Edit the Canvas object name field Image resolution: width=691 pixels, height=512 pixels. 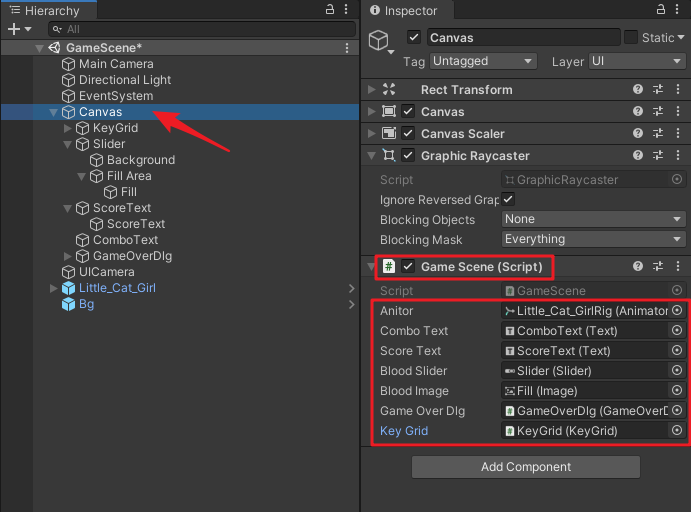(x=523, y=37)
